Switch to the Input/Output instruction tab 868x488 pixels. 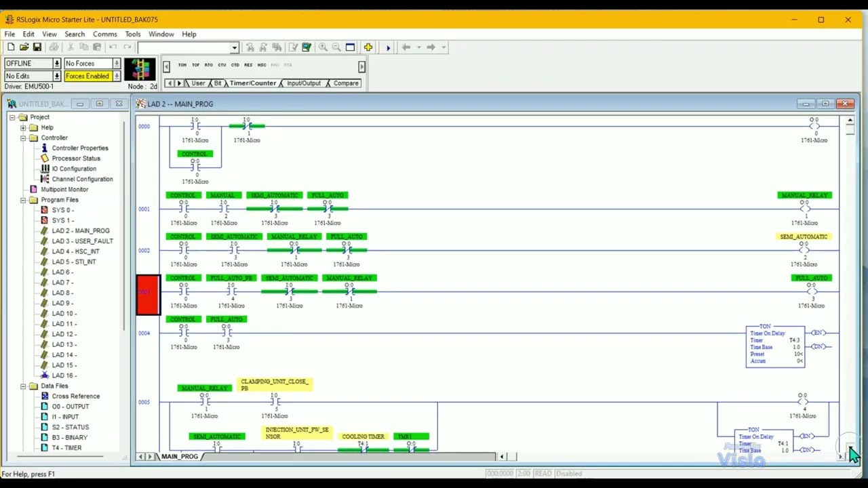(x=304, y=83)
